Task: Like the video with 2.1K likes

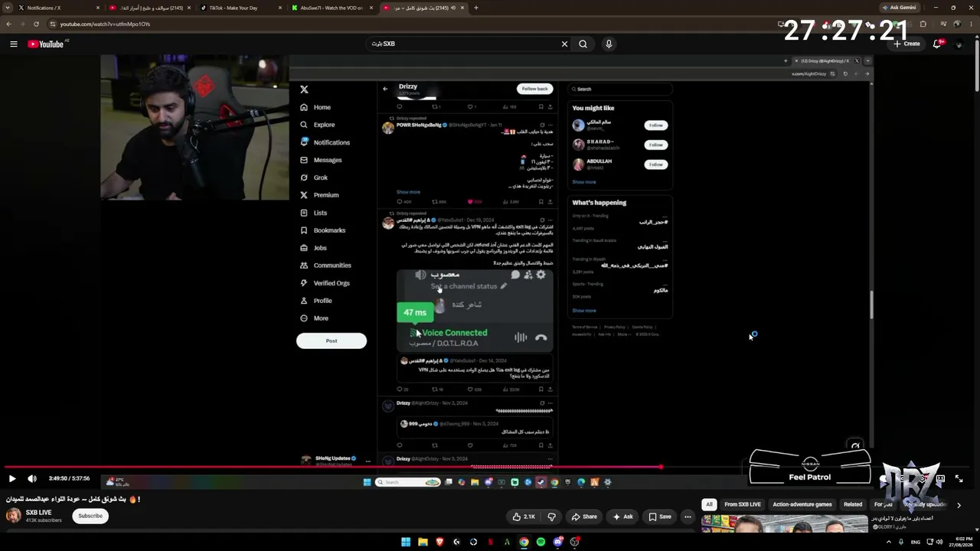Action: (524, 517)
